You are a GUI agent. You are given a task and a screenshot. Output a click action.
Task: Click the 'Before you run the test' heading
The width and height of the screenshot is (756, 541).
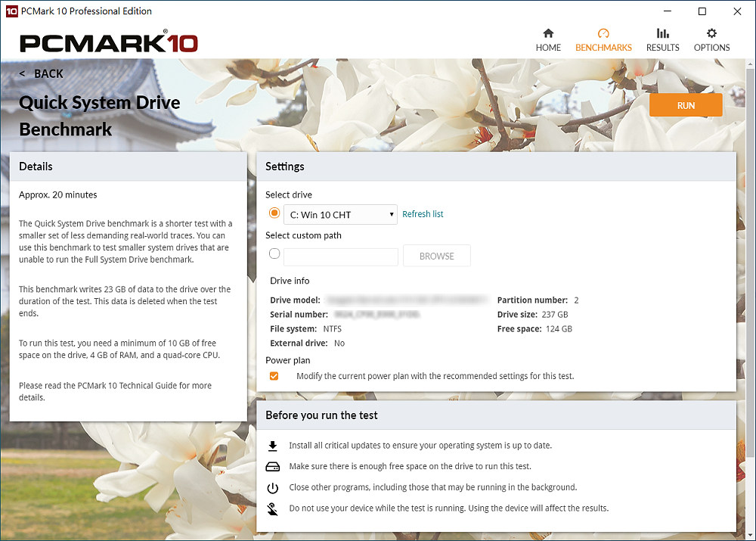(321, 415)
